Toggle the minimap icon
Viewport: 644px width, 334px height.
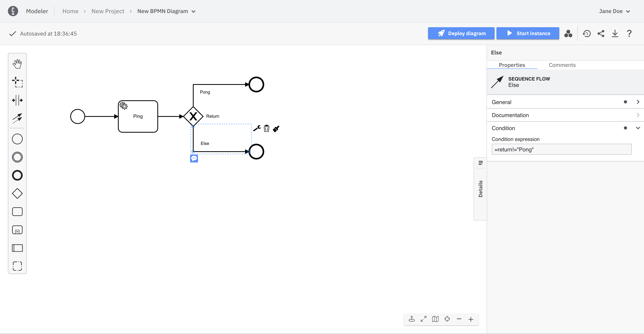click(x=435, y=319)
